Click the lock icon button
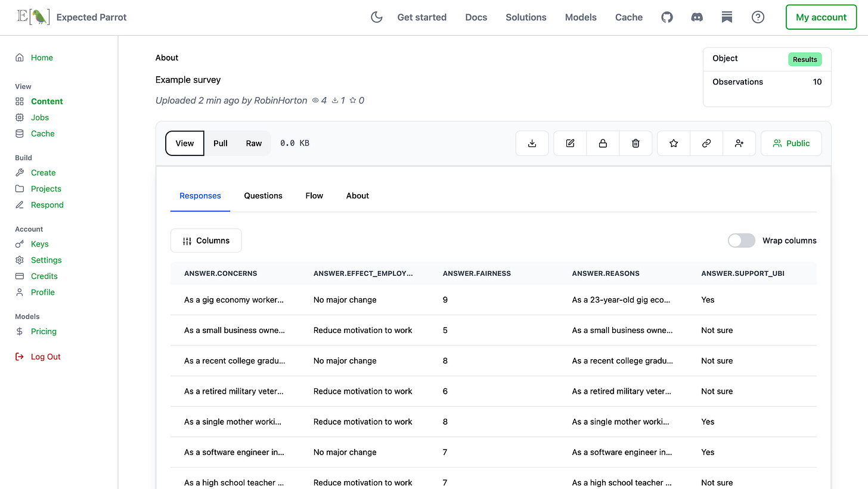 point(603,143)
